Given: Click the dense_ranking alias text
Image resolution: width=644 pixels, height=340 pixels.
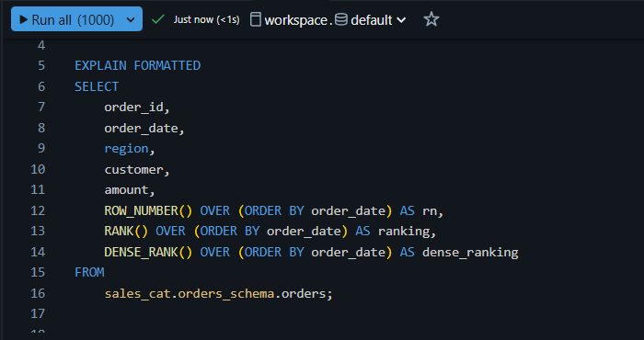Looking at the screenshot, I should point(470,252).
